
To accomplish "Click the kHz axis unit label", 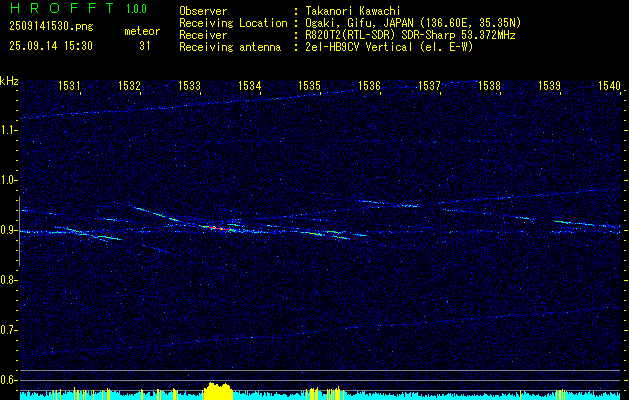I will coord(9,81).
